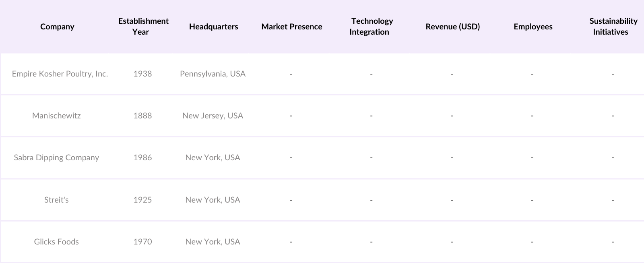Viewport: 644px width, 263px height.
Task: Click Empire Kosher's Sustainability Initiatives dash cell
Action: click(x=613, y=74)
